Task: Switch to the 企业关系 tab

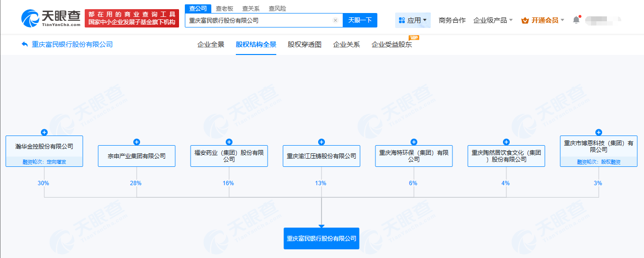Action: point(347,44)
